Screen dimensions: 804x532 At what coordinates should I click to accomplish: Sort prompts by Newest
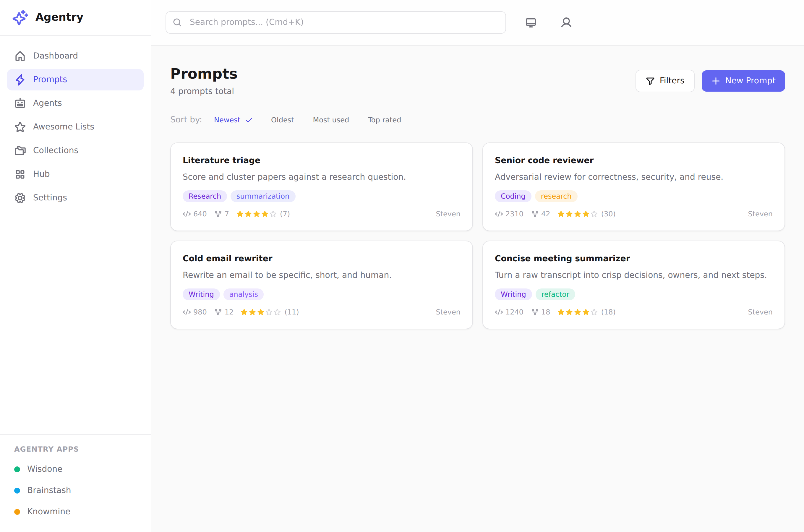(x=233, y=120)
